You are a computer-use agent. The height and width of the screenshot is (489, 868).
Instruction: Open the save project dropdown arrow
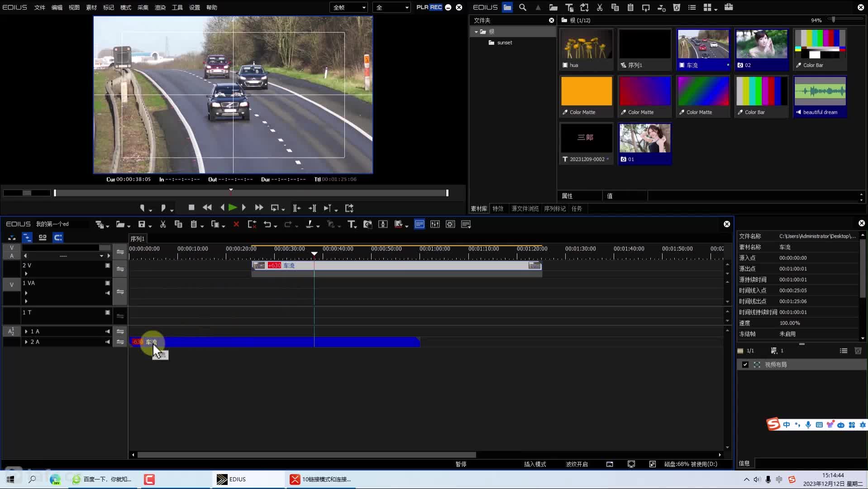150,226
